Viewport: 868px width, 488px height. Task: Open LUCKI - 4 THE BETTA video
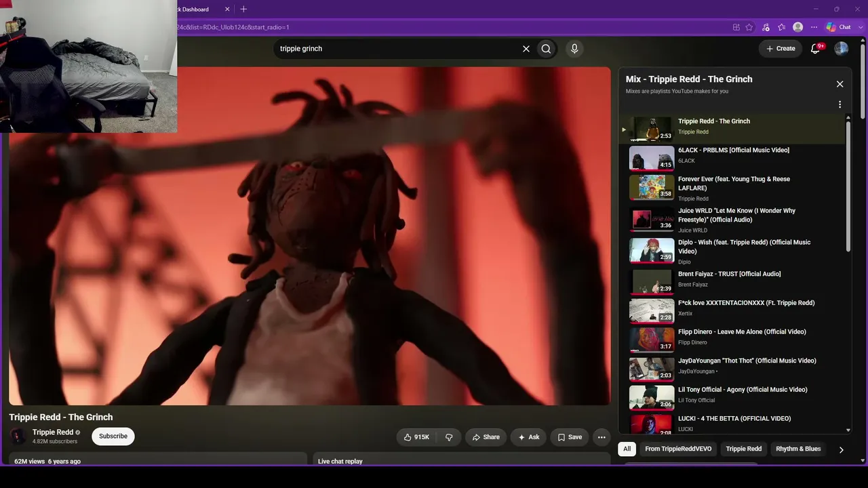point(734,418)
